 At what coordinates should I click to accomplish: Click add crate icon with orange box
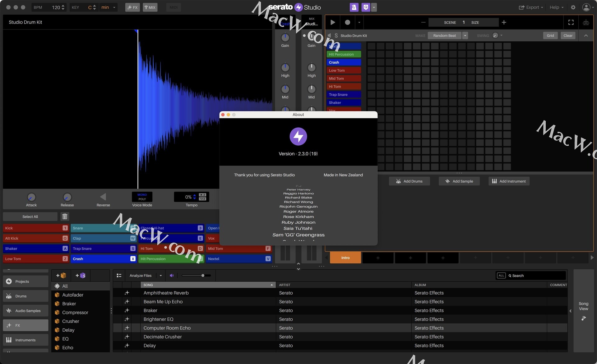click(61, 275)
